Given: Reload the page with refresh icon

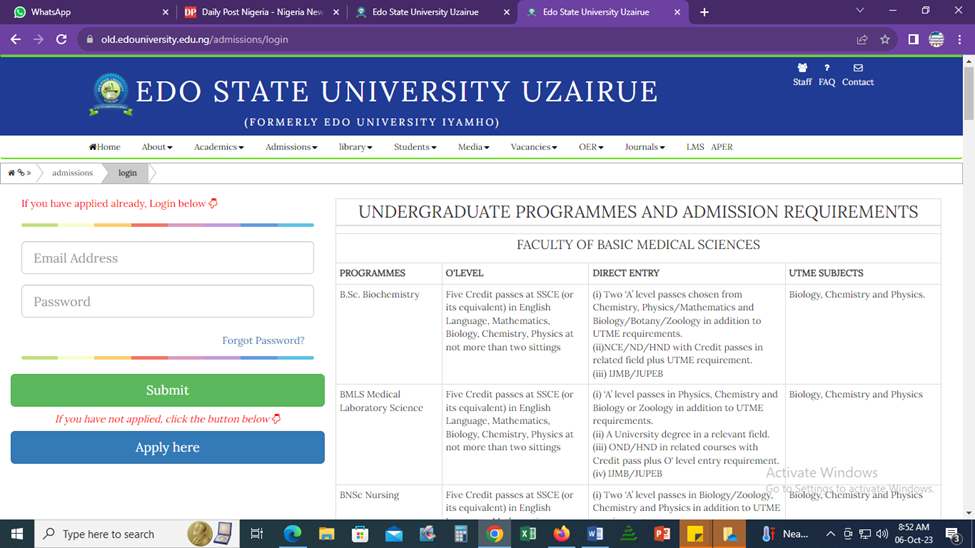Looking at the screenshot, I should 61,39.
